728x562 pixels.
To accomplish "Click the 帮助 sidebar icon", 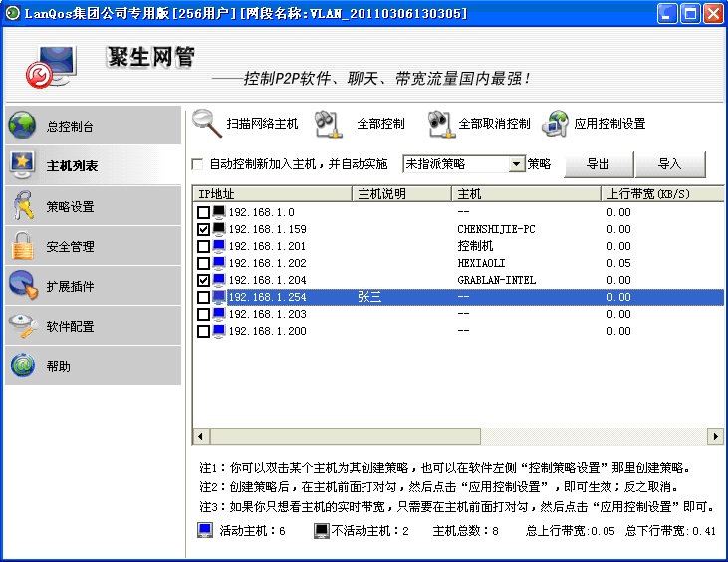I will (23, 366).
